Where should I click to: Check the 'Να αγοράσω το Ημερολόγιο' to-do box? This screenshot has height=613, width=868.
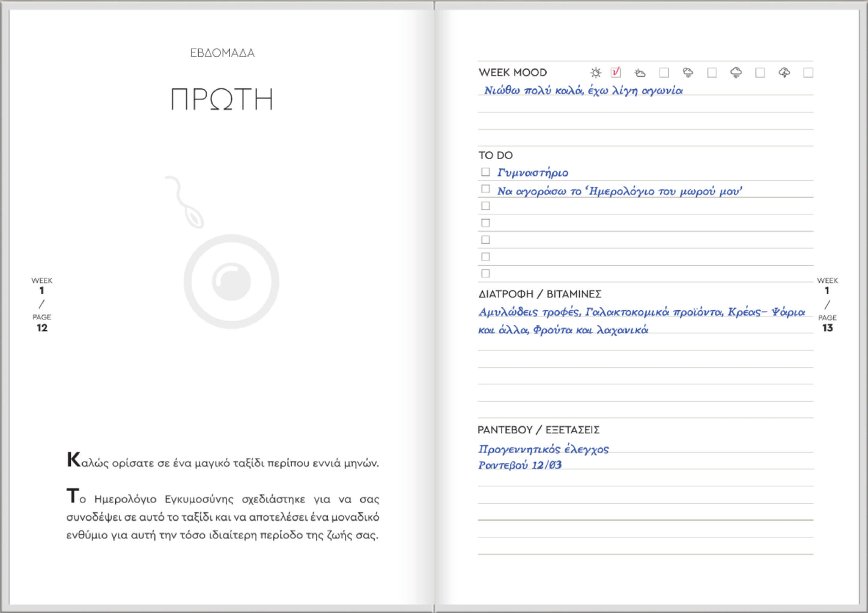(485, 189)
